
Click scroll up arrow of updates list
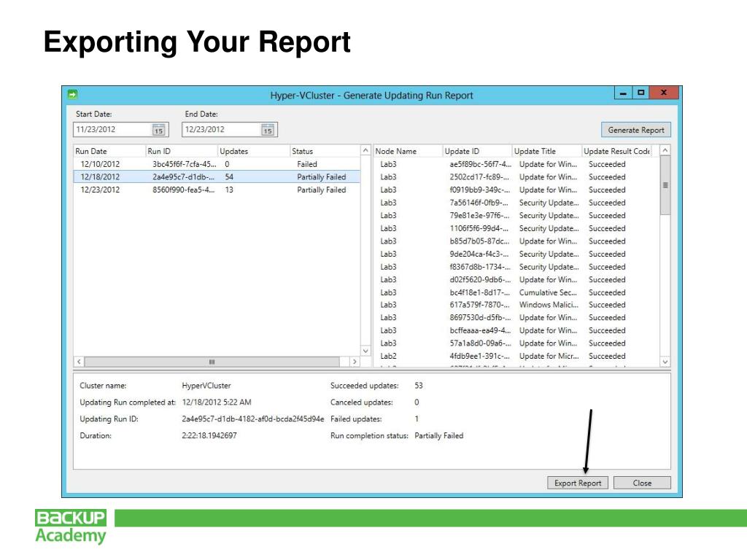click(665, 150)
